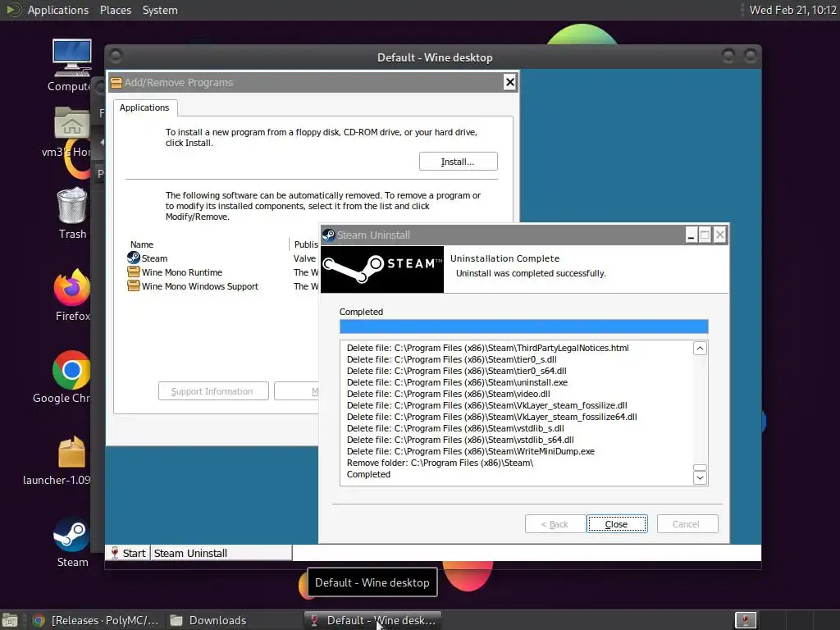The image size is (840, 630).
Task: Click 'Uninstallation Complete' heading text
Action: click(504, 258)
